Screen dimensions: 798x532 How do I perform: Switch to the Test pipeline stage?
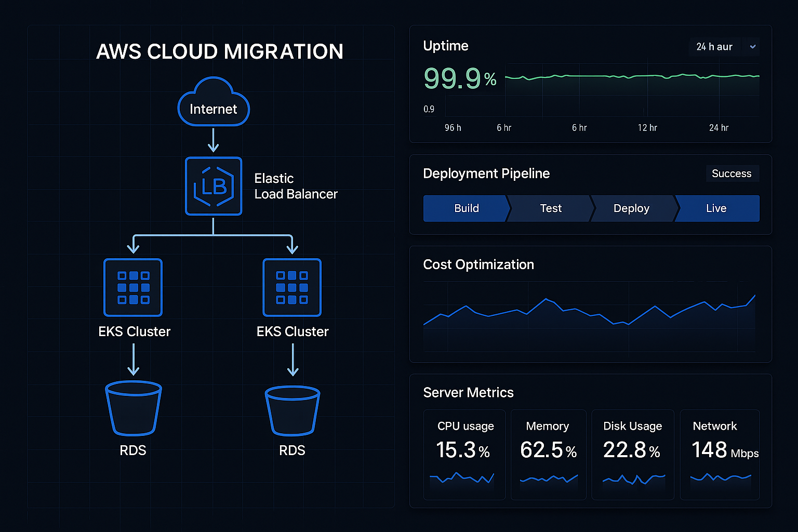(x=550, y=208)
